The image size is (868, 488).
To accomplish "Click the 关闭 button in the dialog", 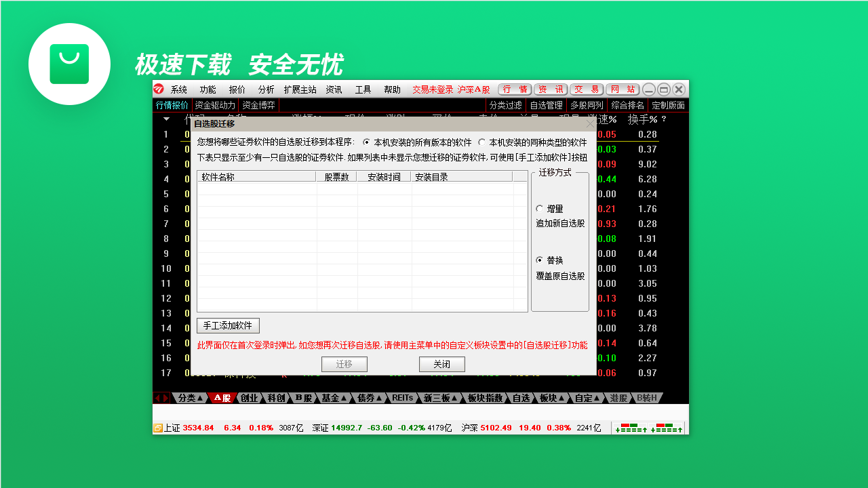I will pyautogui.click(x=441, y=364).
